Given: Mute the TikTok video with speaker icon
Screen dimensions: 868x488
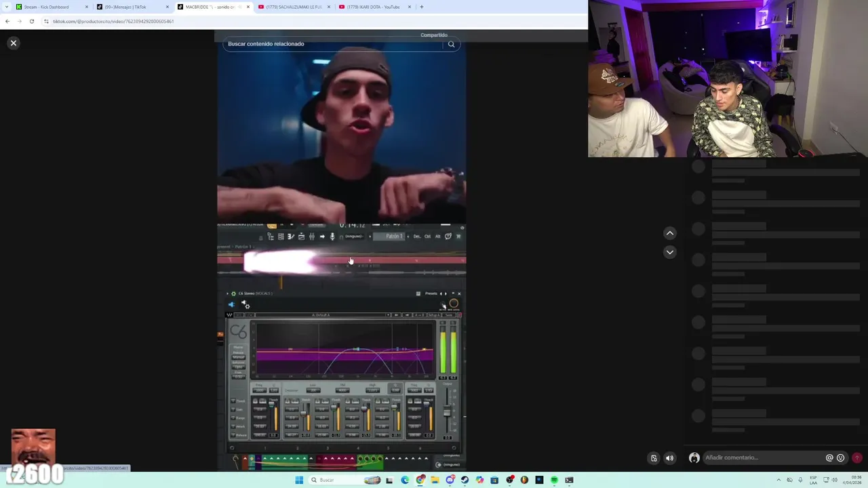Looking at the screenshot, I should [x=669, y=458].
